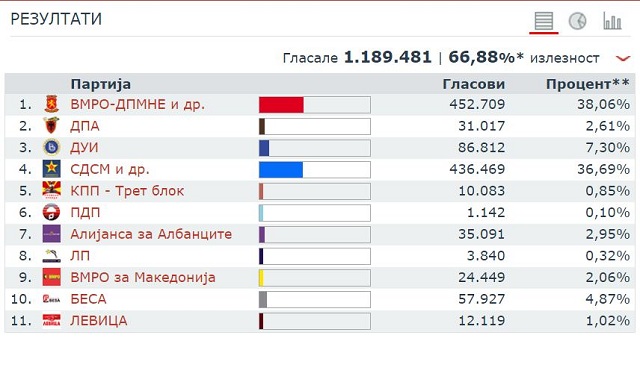Switch to bar chart view icon
This screenshot has width=640, height=388.
[612, 20]
